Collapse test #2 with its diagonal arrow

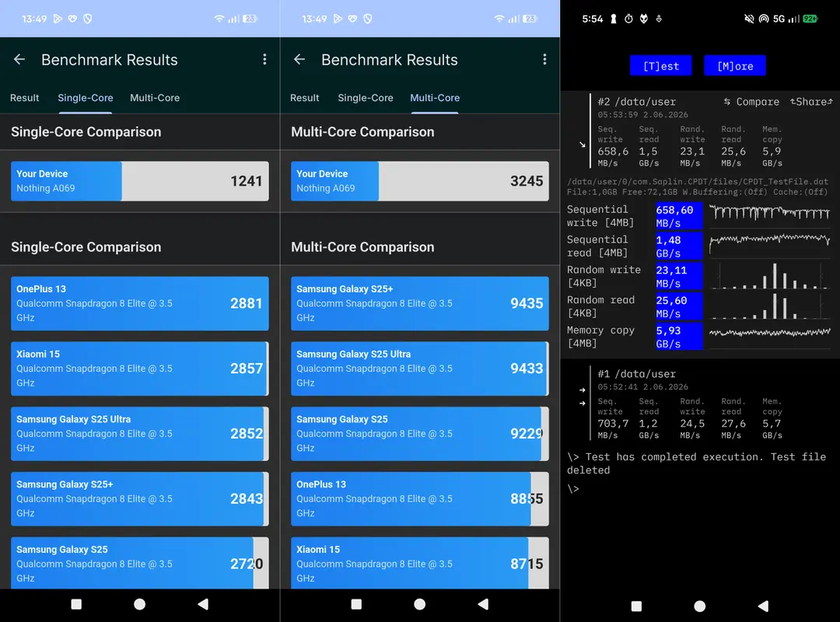click(x=583, y=145)
